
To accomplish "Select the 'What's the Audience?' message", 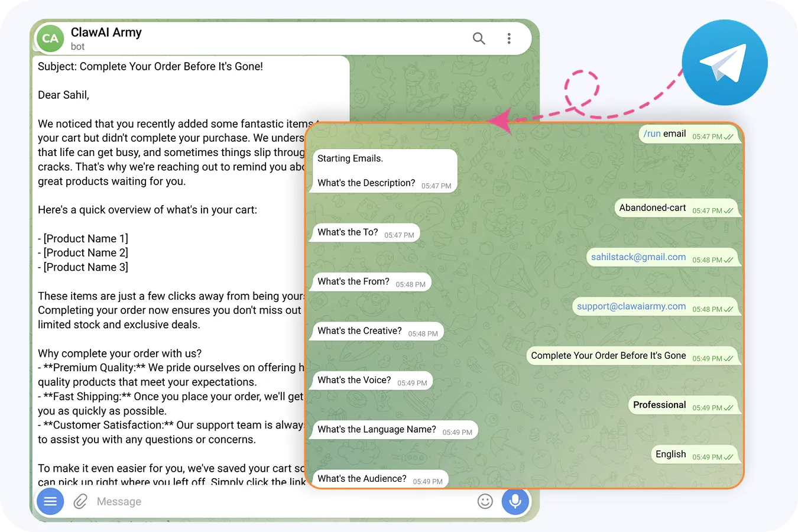I will point(379,479).
